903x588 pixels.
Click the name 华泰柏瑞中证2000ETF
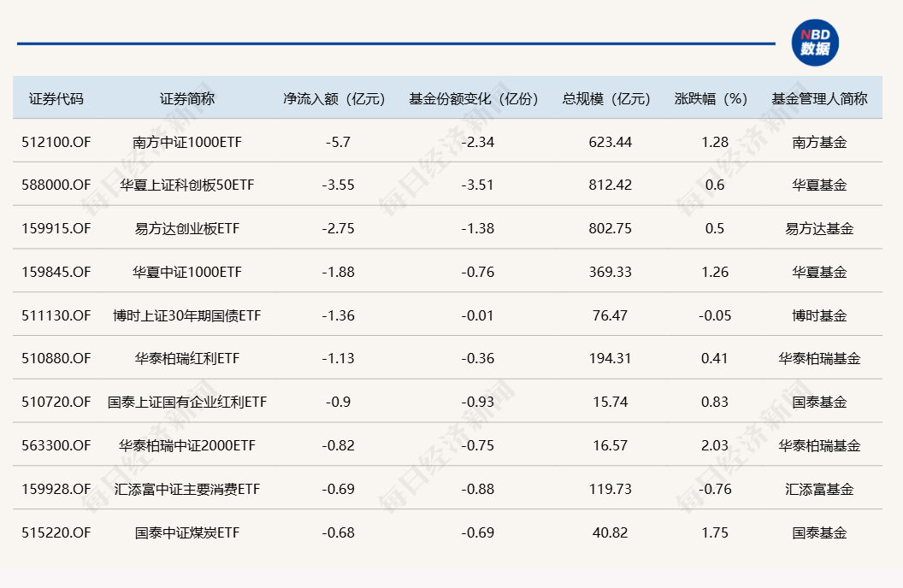[187, 445]
